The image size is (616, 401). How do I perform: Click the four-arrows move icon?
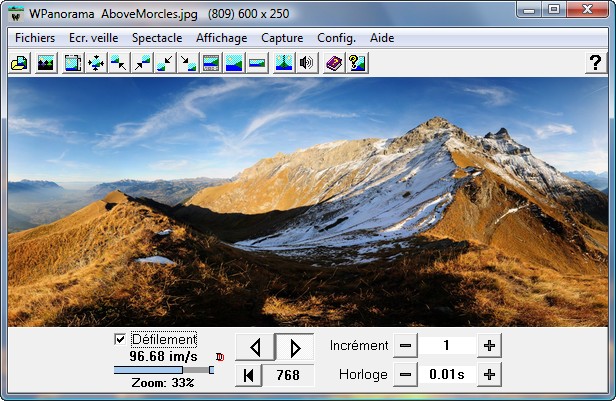pyautogui.click(x=96, y=63)
